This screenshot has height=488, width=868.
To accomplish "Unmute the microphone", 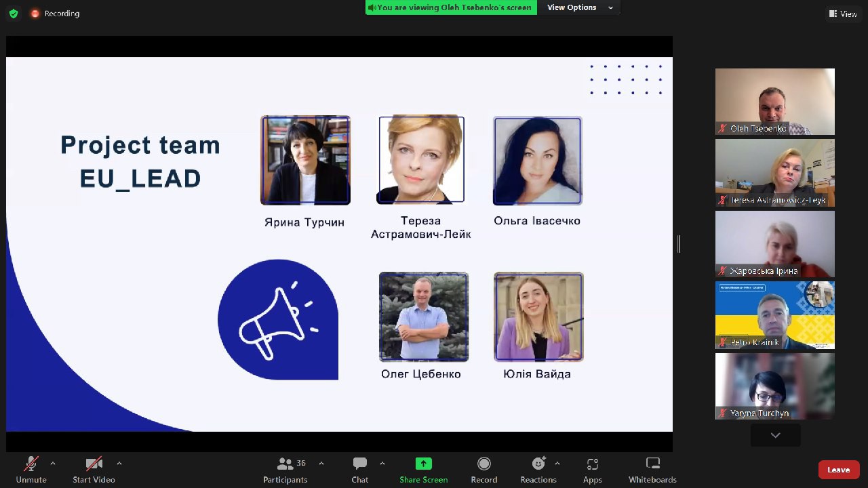I will (x=31, y=470).
